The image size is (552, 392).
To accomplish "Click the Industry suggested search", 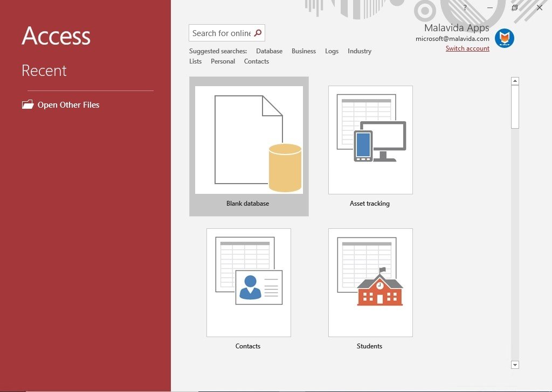I will click(360, 51).
